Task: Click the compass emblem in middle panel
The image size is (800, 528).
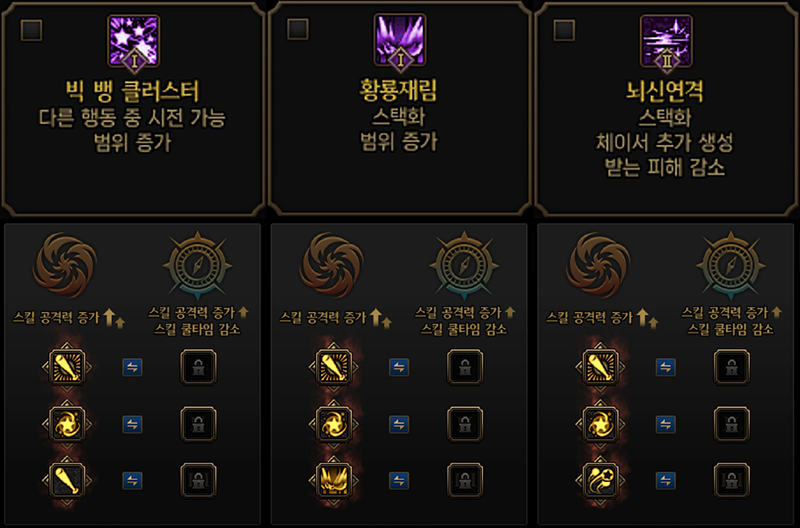Action: pyautogui.click(x=464, y=266)
